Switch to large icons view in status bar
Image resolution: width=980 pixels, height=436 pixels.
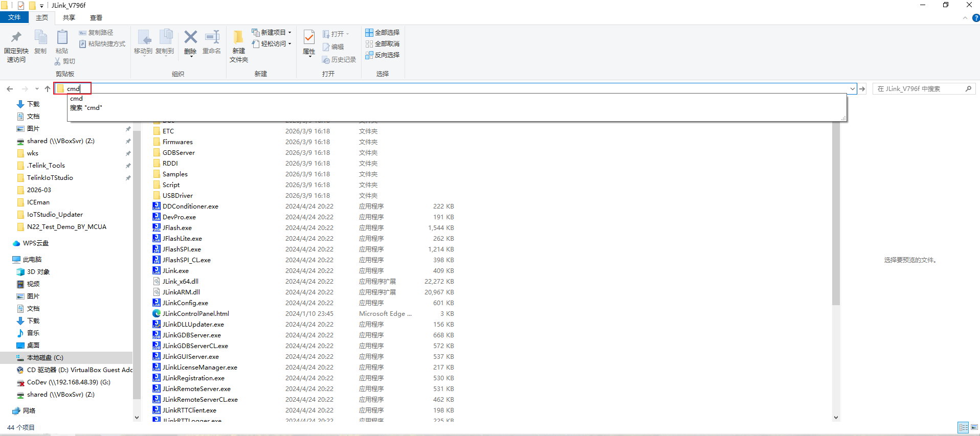(x=974, y=427)
